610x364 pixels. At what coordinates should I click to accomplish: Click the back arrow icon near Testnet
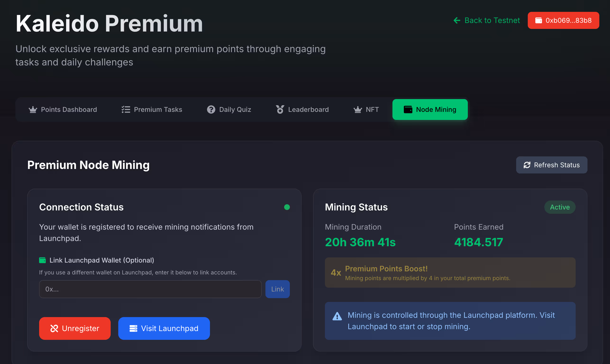pyautogui.click(x=457, y=20)
